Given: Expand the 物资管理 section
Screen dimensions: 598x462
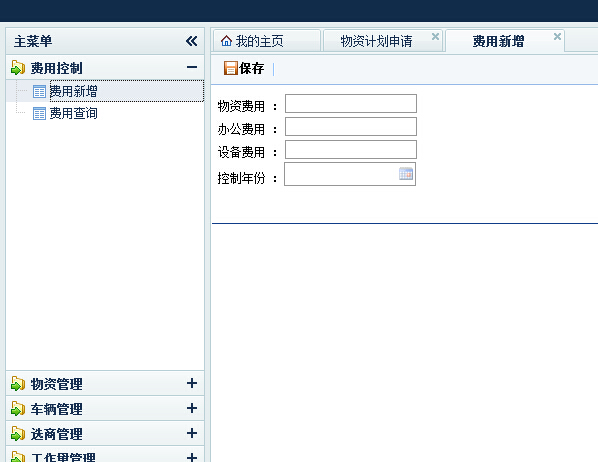Looking at the screenshot, I should (x=192, y=383).
